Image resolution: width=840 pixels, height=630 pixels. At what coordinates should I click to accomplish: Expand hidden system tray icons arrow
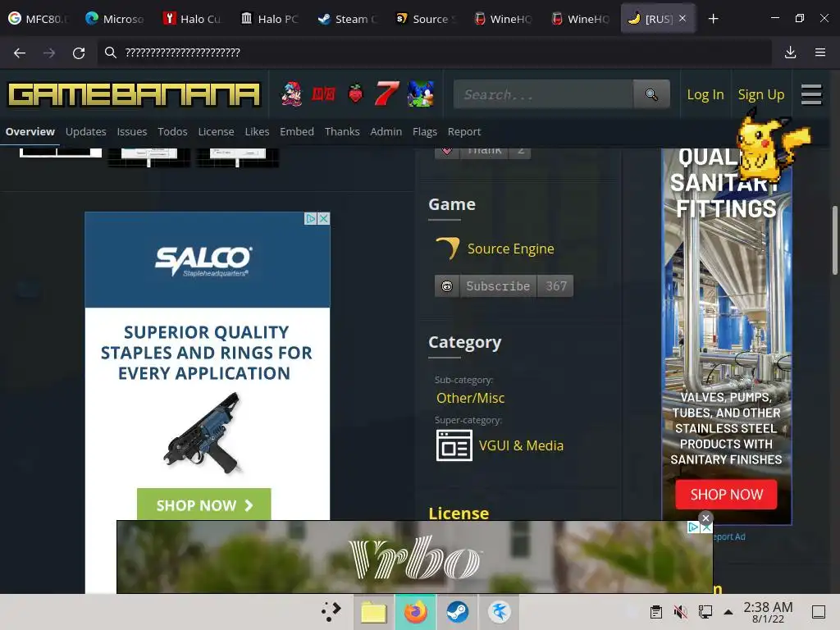point(728,612)
